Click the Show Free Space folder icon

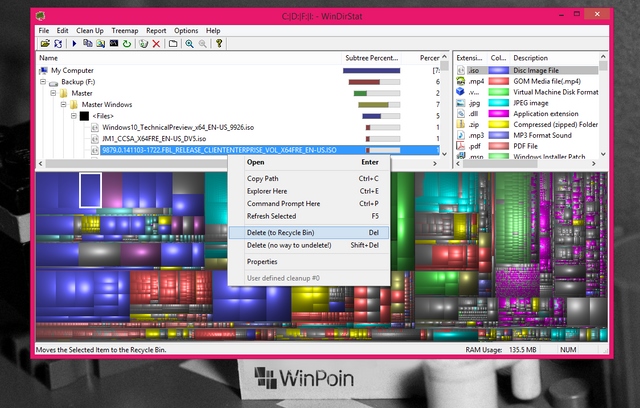(x=173, y=43)
